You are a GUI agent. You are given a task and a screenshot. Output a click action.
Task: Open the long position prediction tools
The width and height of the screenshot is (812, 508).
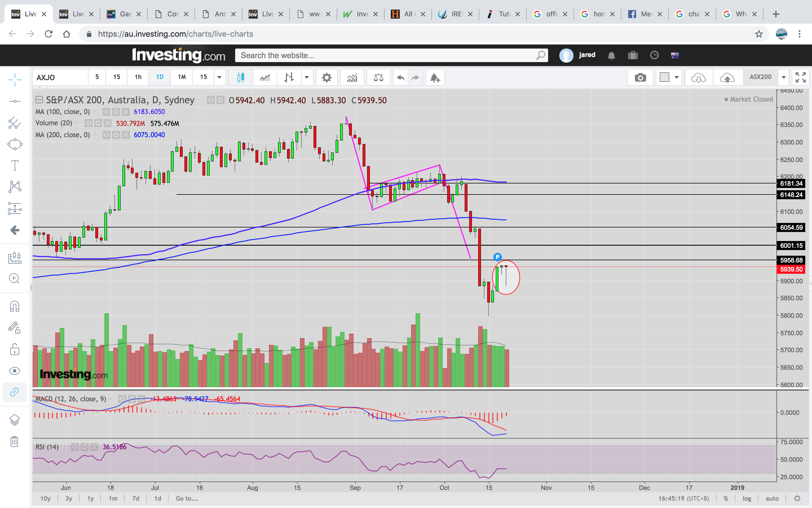tap(14, 208)
